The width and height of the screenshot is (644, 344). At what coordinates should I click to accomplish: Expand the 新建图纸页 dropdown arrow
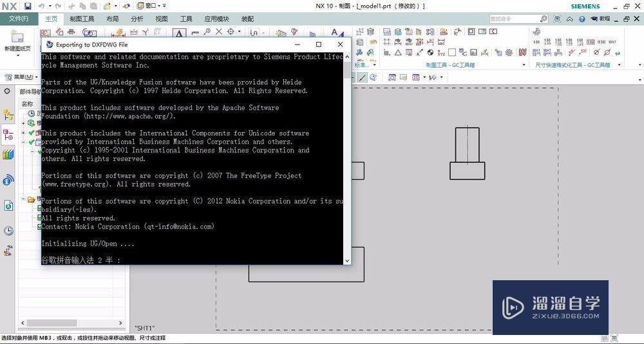click(x=17, y=55)
